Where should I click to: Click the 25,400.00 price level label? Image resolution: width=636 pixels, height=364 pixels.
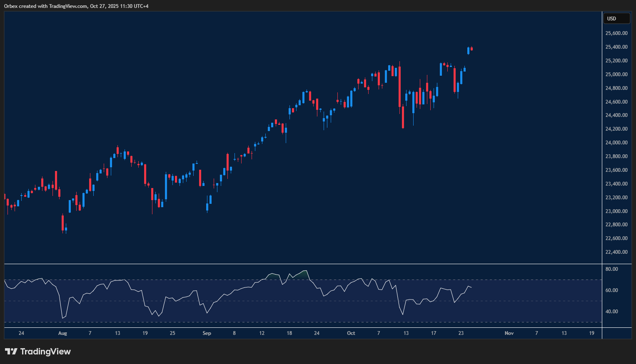click(616, 47)
